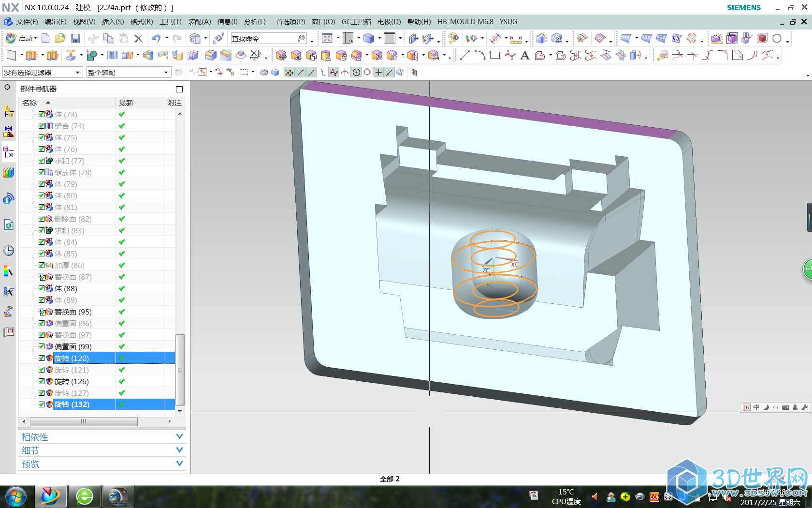Click the Move Face synchronous icon
The width and height of the screenshot is (812, 508).
281,55
